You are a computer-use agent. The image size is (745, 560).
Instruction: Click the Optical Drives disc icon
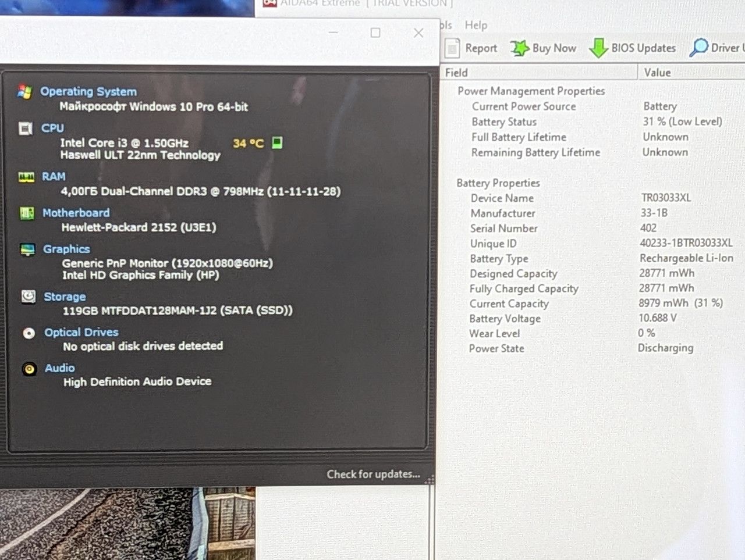[x=29, y=333]
